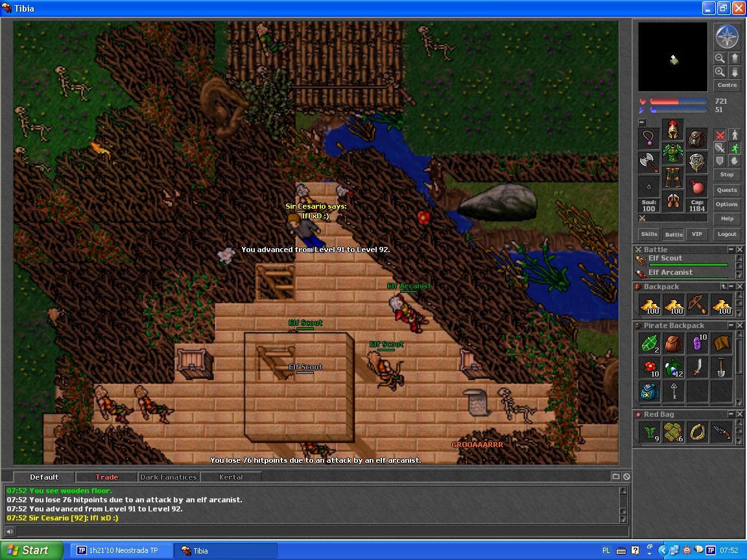Click the chat console scroll-up arrow
The height and width of the screenshot is (560, 747).
pos(622,491)
